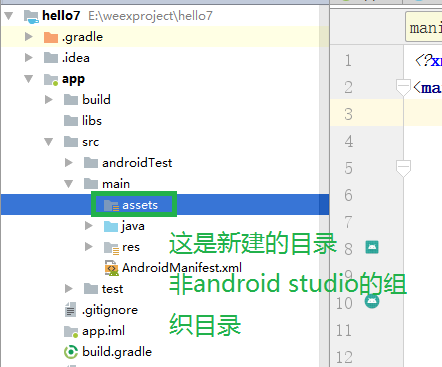Viewport: 442px width, 367px height.
Task: Click line number 12 in the gutter
Action: pyautogui.click(x=344, y=357)
